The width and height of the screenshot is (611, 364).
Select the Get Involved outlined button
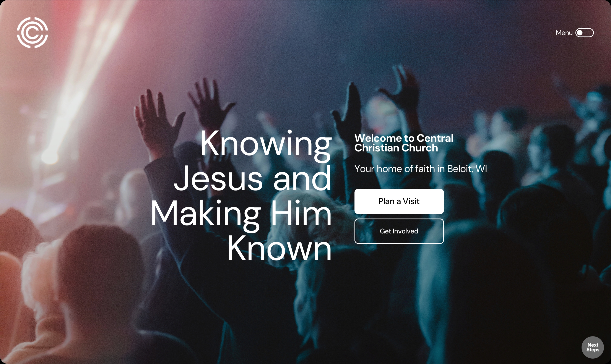point(399,231)
